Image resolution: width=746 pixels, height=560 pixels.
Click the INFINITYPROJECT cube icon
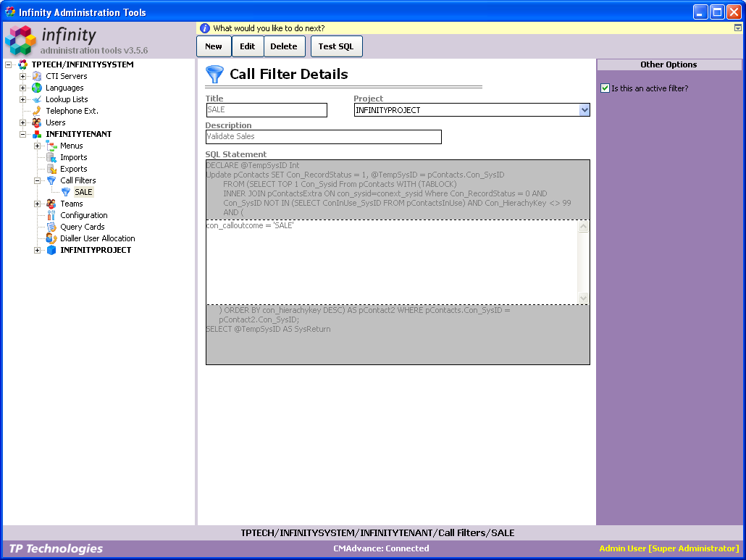click(x=51, y=250)
